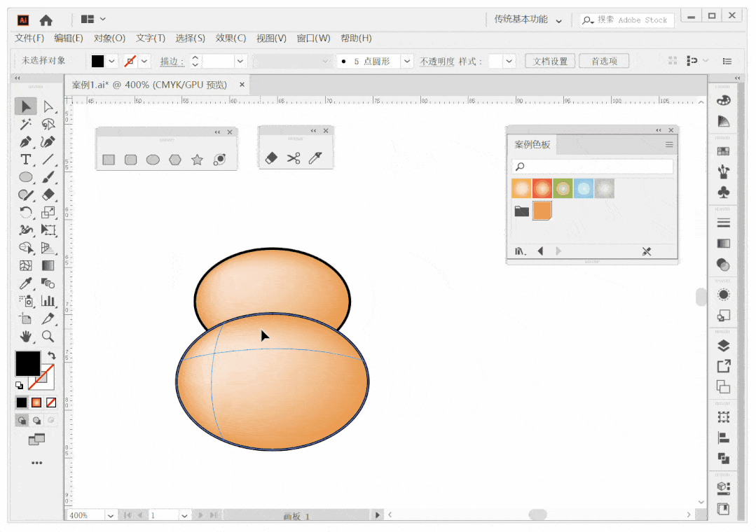The width and height of the screenshot is (756, 532).
Task: Open the workspace switcher 传统基本功能
Action: pyautogui.click(x=528, y=20)
